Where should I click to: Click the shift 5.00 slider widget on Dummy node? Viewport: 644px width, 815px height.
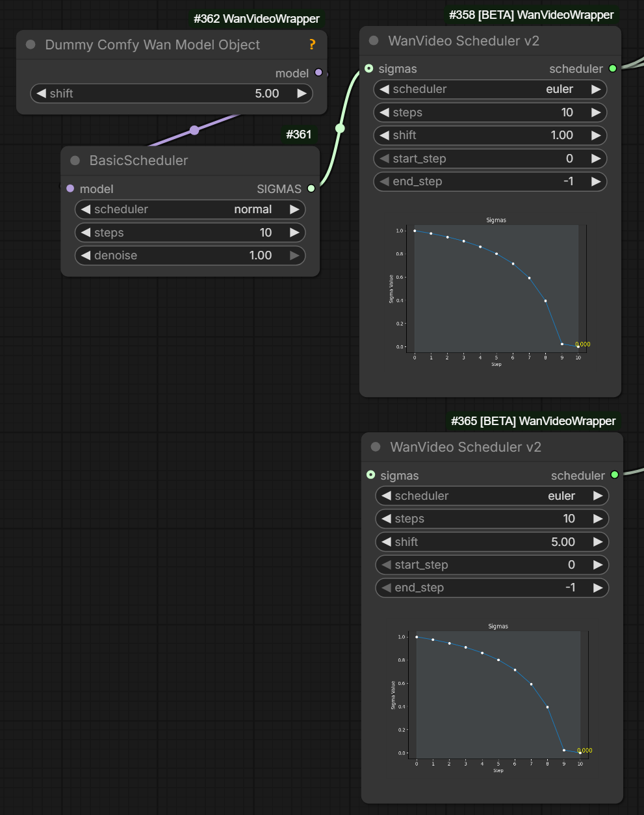point(172,94)
